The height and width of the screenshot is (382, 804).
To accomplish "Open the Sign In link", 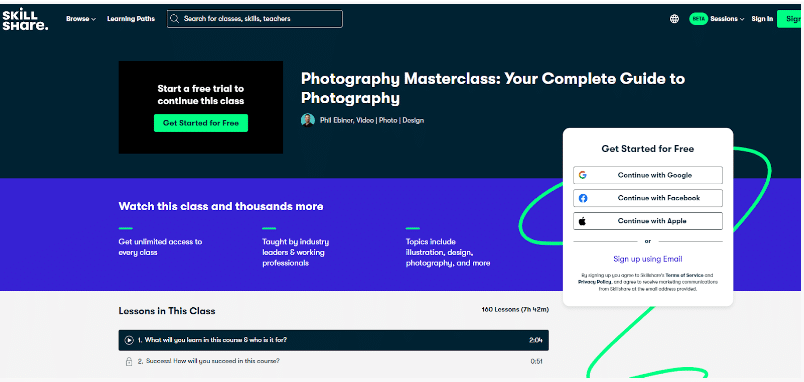I will 762,19.
